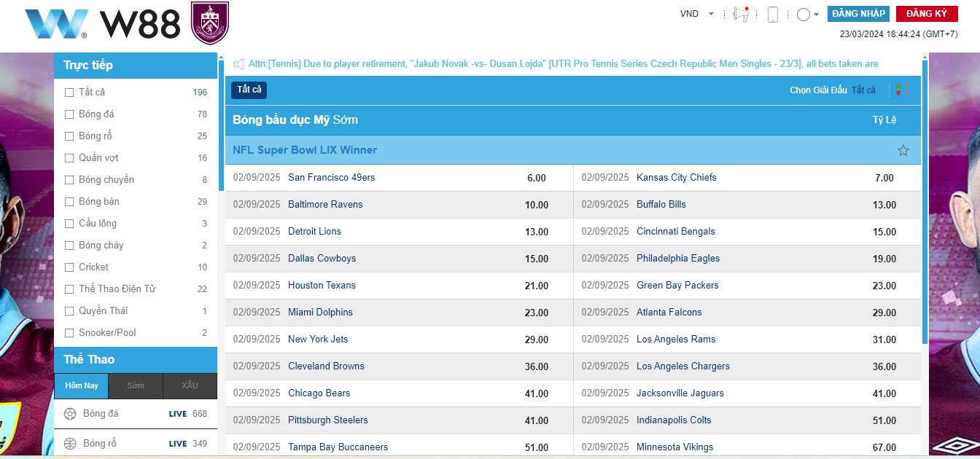Check the Bóng chuyền live filter
Image resolution: width=980 pixels, height=459 pixels.
click(x=69, y=180)
